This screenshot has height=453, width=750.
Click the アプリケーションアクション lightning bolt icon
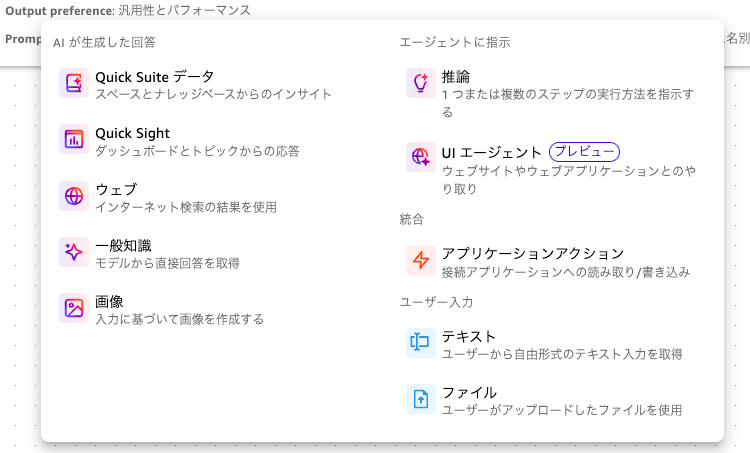point(421,260)
